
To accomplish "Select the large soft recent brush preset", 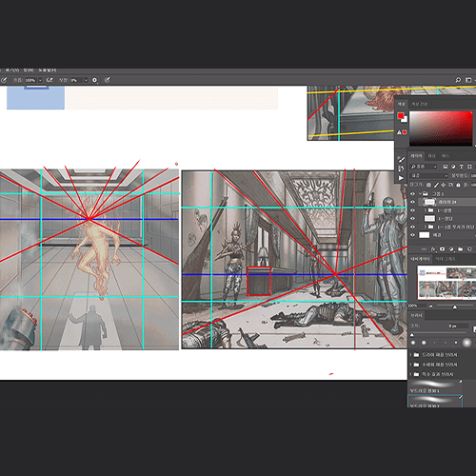I will click(466, 343).
